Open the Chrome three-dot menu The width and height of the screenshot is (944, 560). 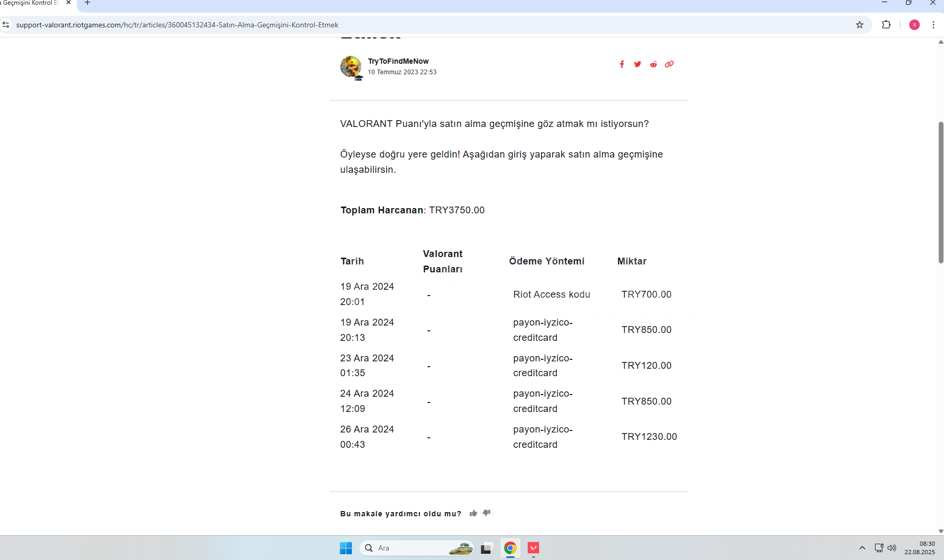933,25
